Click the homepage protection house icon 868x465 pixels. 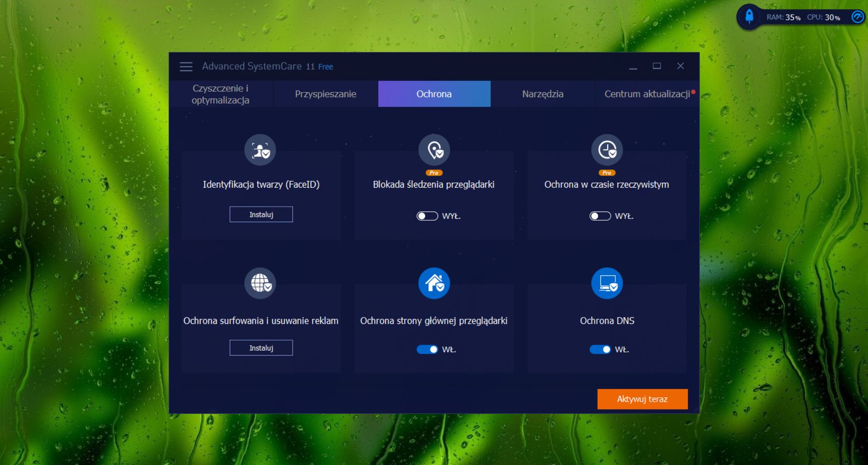click(434, 283)
